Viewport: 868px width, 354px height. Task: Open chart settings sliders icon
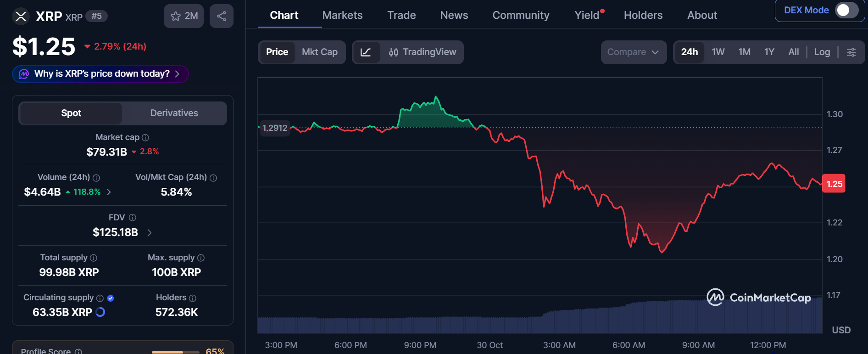pos(851,52)
